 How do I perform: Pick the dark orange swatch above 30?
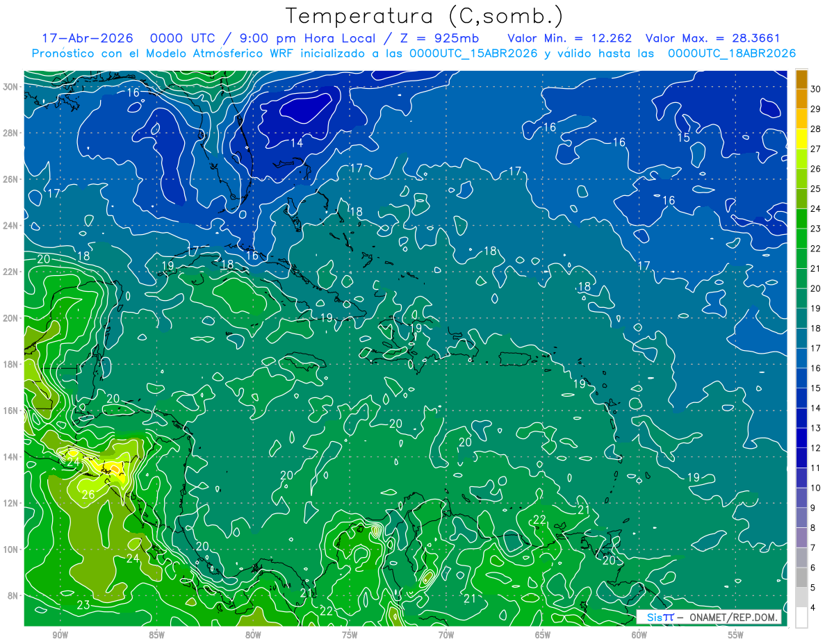point(801,79)
